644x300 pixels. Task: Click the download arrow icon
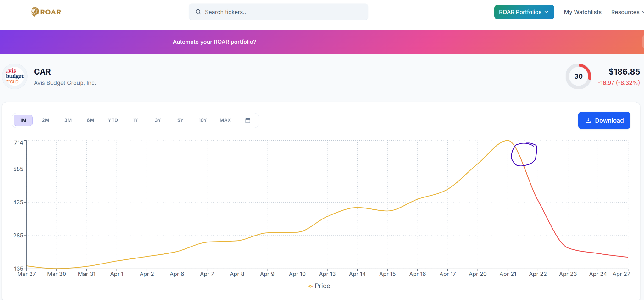588,120
